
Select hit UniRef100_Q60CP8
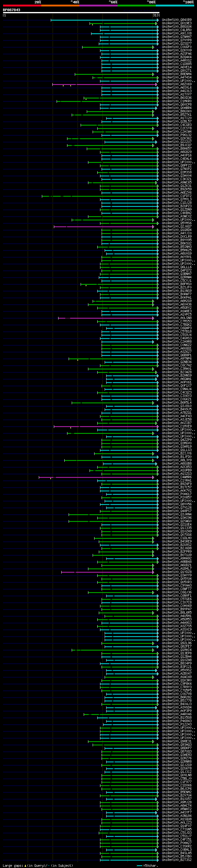pos(176,104)
